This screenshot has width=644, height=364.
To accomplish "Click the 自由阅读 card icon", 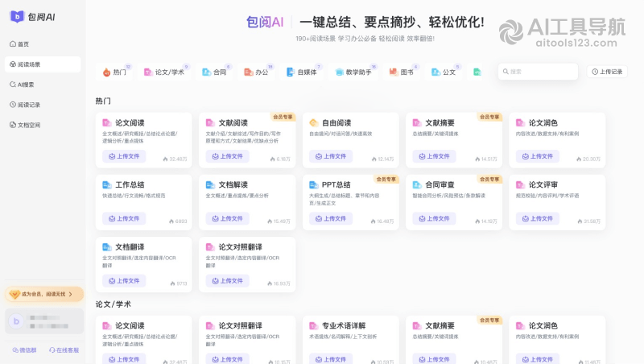I will point(314,122).
